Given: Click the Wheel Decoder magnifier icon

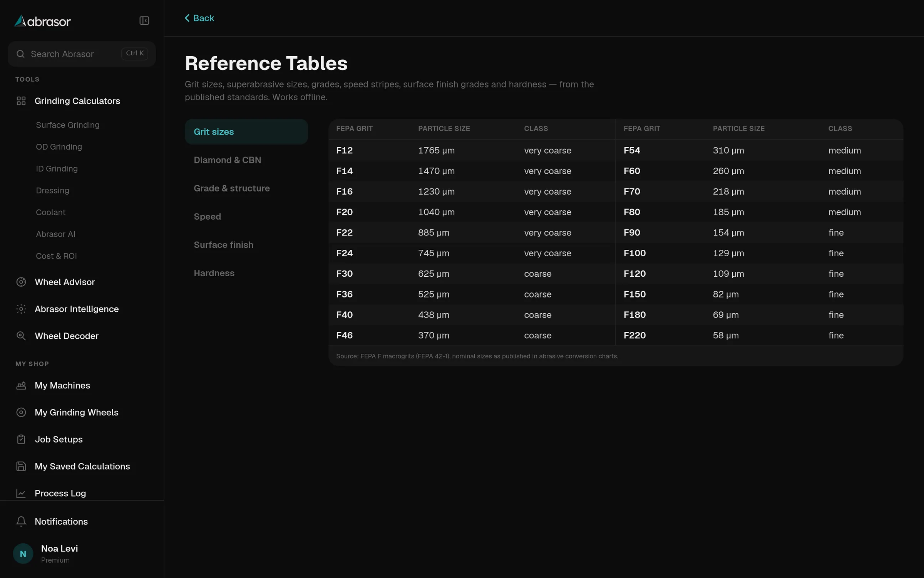Looking at the screenshot, I should [x=21, y=336].
